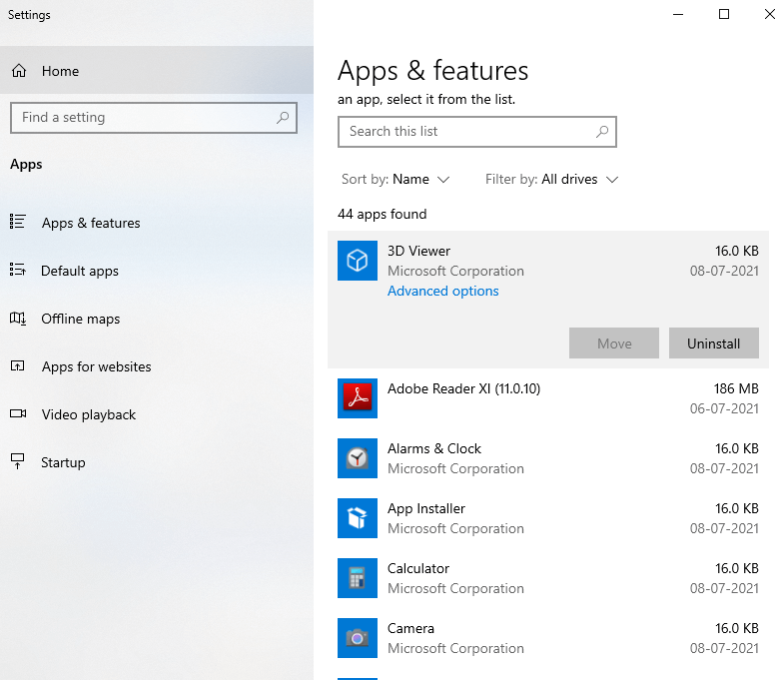Click the Default apps icon
This screenshot has height=680, width=784.
click(18, 270)
